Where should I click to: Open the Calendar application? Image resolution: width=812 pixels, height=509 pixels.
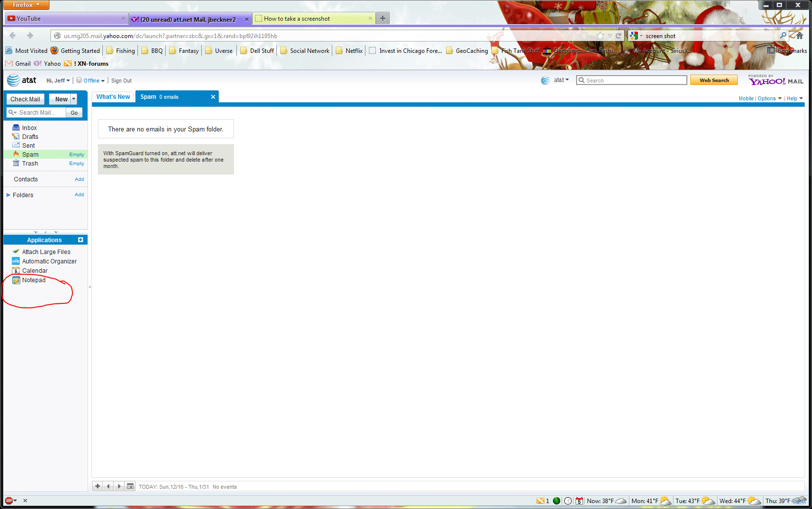tap(35, 271)
